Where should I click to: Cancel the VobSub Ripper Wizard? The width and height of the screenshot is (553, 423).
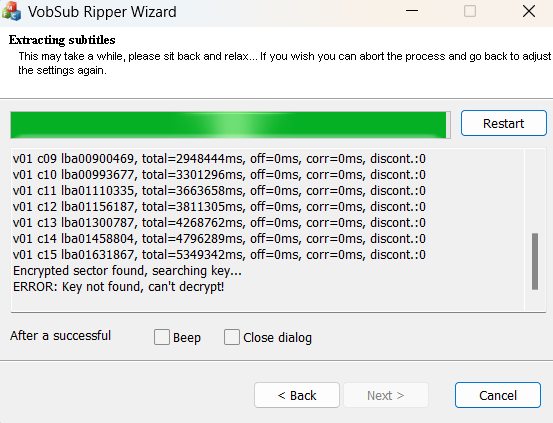coord(498,395)
